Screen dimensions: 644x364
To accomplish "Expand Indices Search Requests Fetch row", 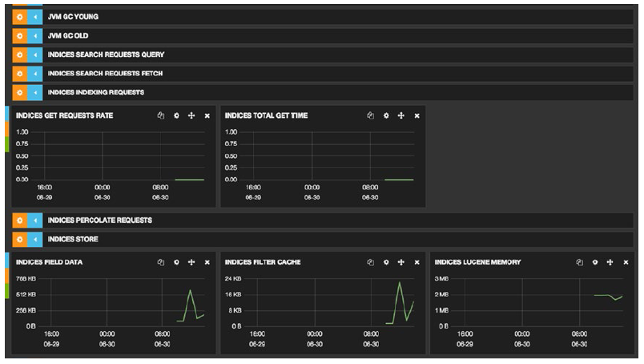I will tap(35, 74).
